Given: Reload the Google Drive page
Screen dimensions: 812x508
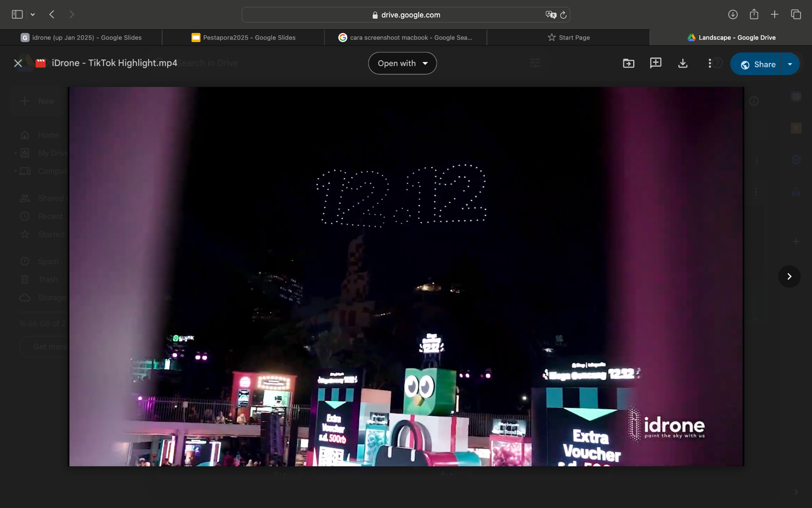Looking at the screenshot, I should click(x=563, y=15).
